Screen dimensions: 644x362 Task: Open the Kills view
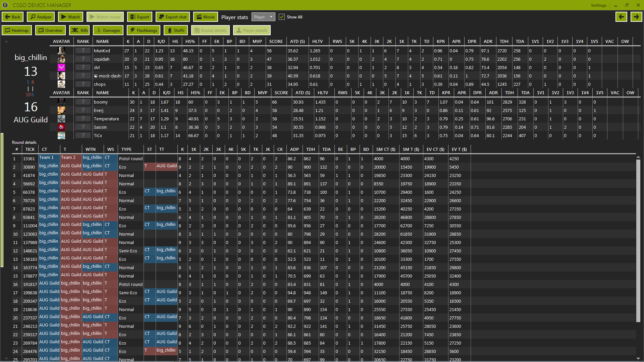79,31
